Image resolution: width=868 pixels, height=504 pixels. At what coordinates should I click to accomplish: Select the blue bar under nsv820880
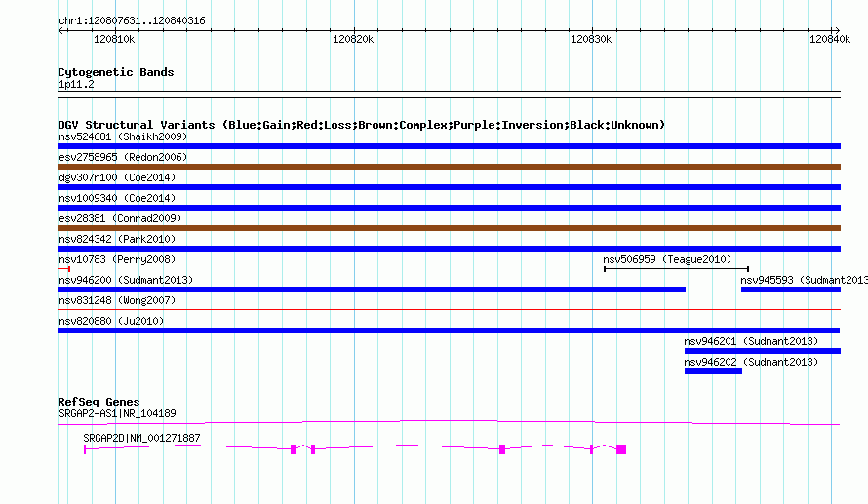click(x=449, y=330)
